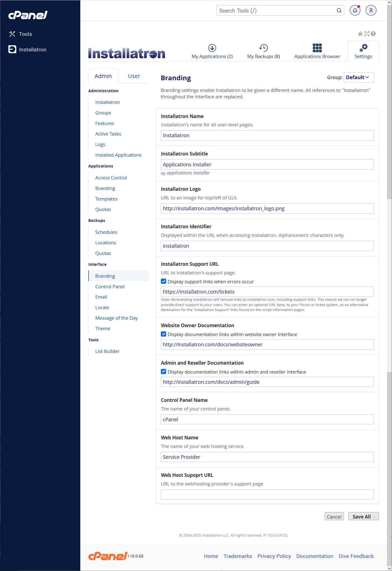Click the admin guide documentation URL field
The image size is (392, 571).
267,382
